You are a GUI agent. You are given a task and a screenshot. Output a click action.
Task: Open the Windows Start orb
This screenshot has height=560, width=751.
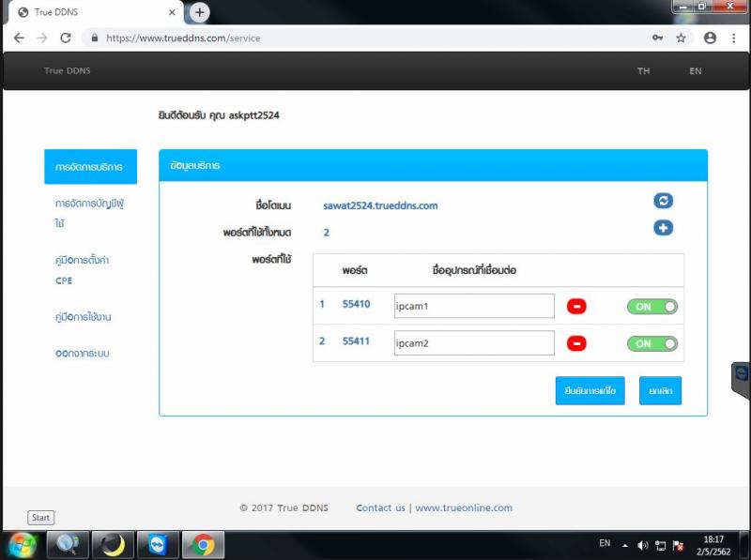click(x=22, y=545)
